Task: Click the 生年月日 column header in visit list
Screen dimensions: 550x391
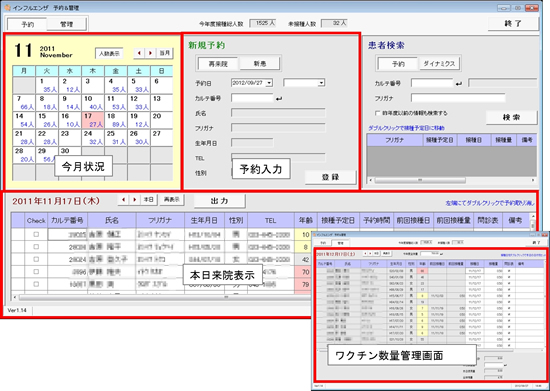Action: click(204, 220)
